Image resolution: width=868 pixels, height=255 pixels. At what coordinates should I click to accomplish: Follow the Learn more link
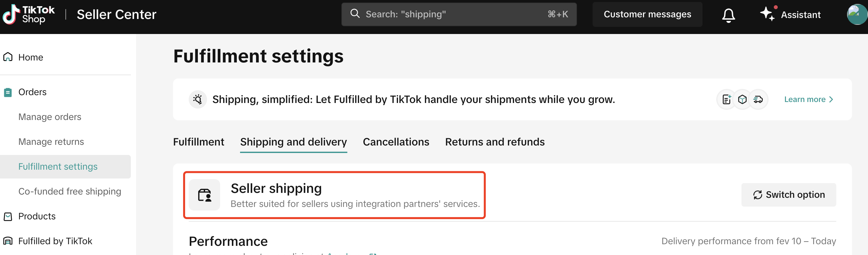808,99
